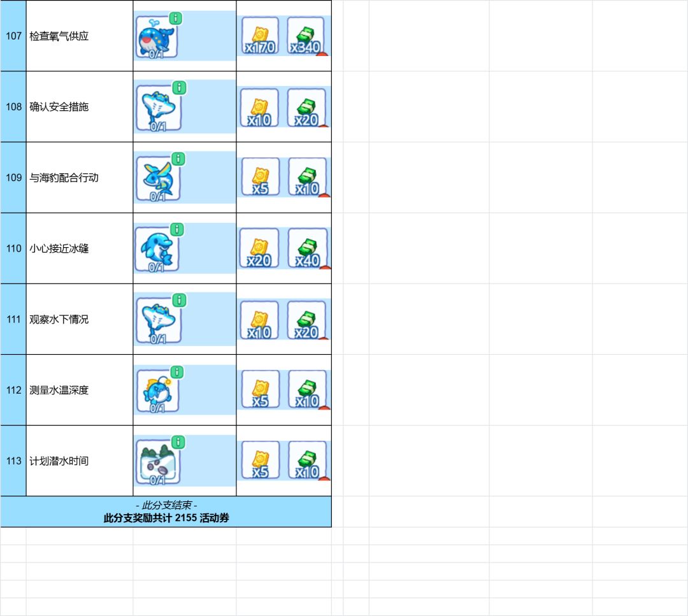The image size is (688, 616).
Task: Open info badge on row 109 sailfish
Action: [x=178, y=159]
